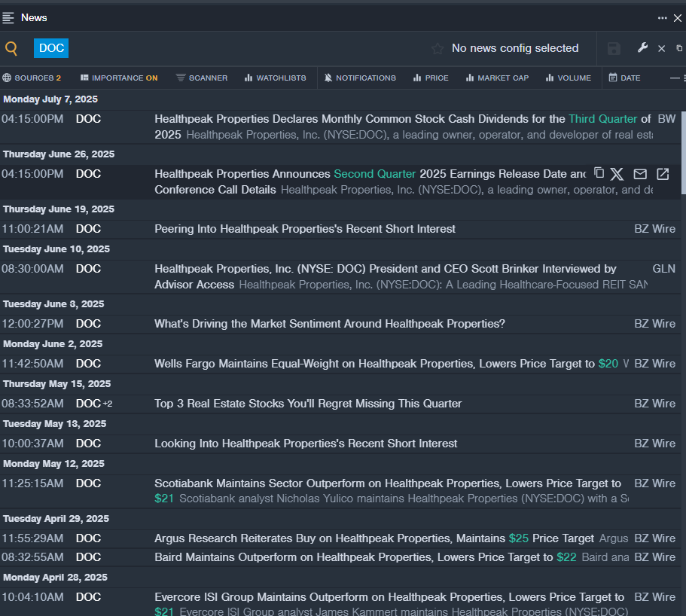Save the news config via disk icon
This screenshot has height=616, width=686.
tap(614, 48)
